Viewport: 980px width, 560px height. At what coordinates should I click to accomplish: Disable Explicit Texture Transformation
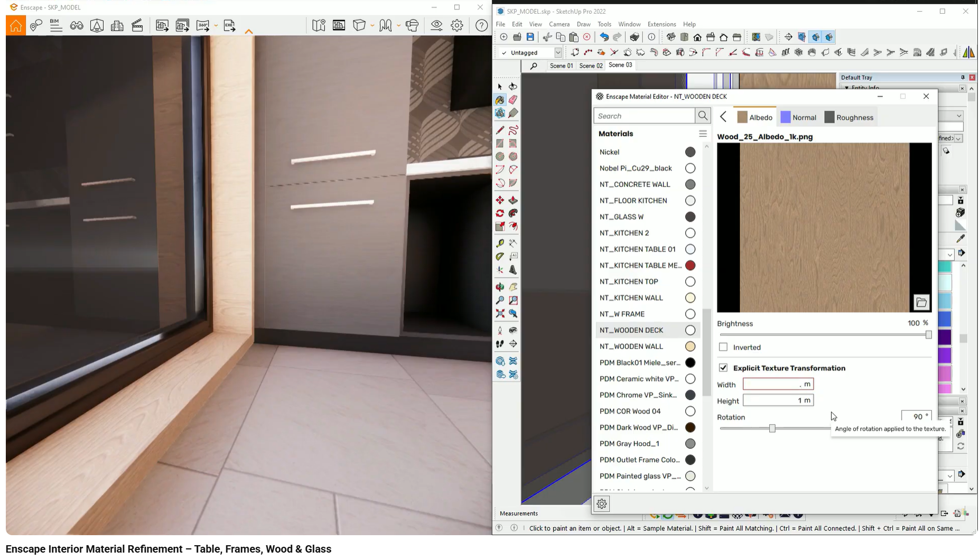coord(723,368)
